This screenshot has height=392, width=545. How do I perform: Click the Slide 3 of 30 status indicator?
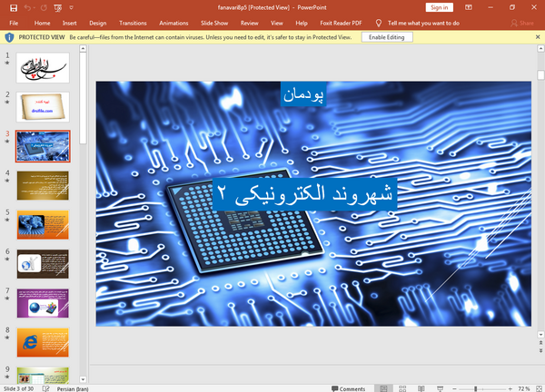click(19, 388)
